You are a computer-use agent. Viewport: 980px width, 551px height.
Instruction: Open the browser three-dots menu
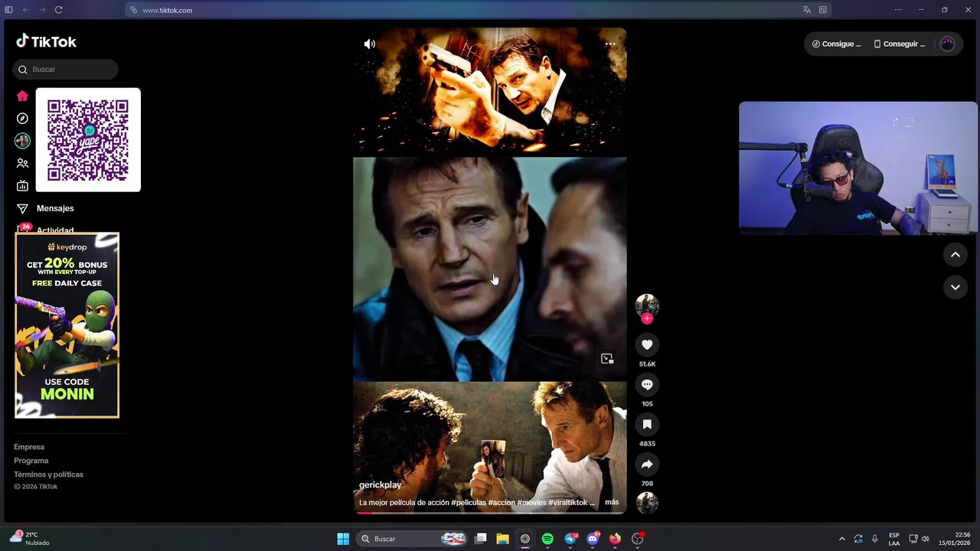[898, 10]
